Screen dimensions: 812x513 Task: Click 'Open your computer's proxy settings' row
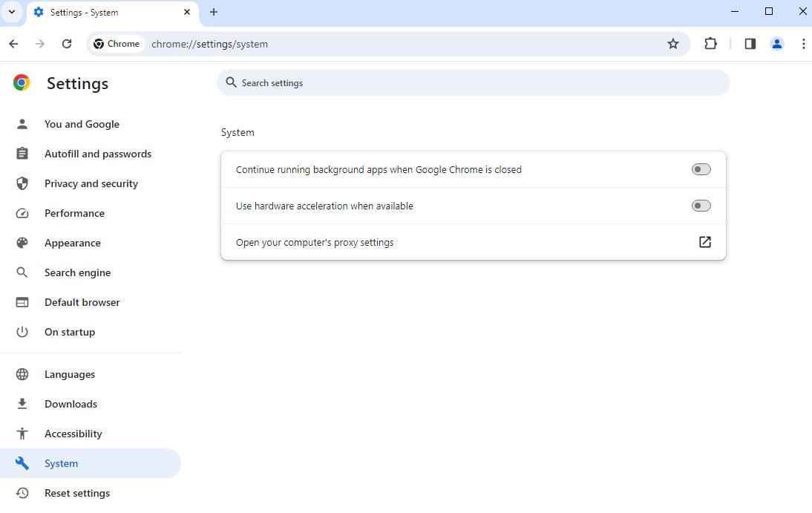click(x=474, y=242)
